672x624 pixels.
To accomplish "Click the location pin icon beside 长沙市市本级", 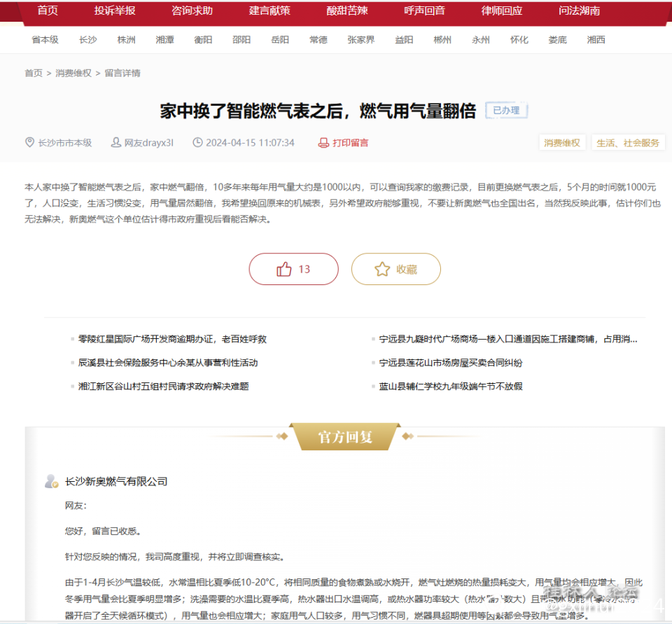I will 29,142.
